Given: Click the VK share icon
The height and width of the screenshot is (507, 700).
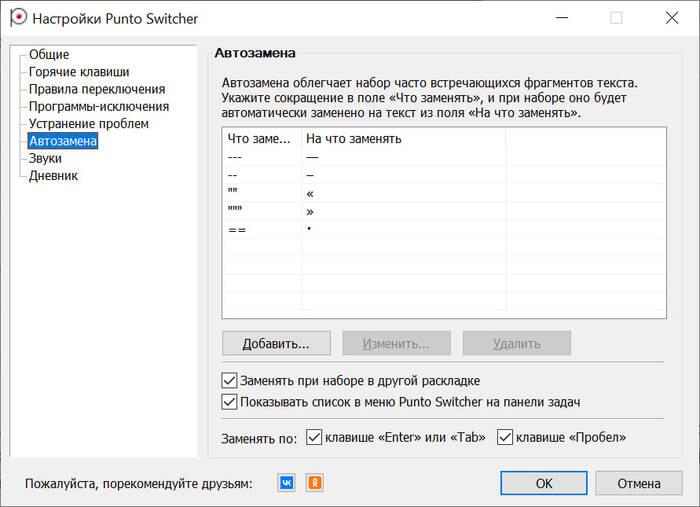Looking at the screenshot, I should (x=287, y=483).
